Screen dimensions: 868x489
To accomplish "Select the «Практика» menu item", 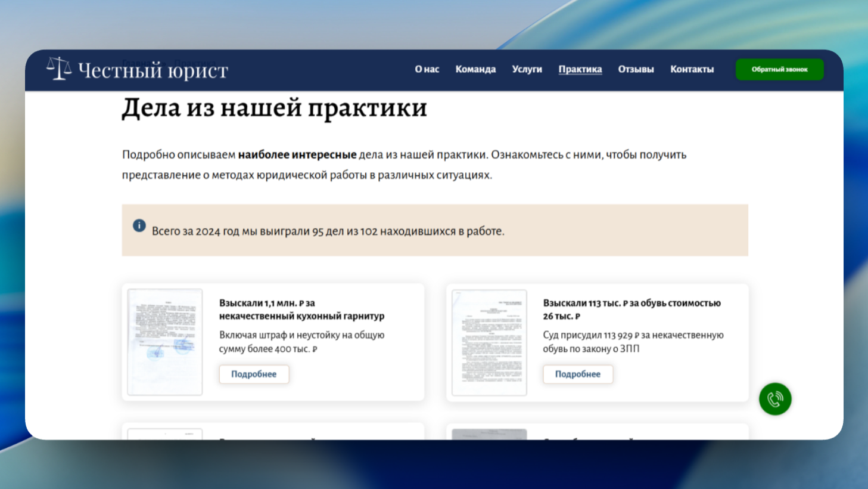I will click(580, 69).
